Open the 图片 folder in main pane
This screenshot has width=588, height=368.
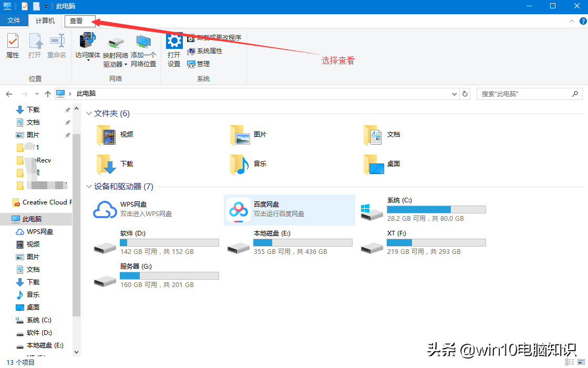click(x=248, y=135)
